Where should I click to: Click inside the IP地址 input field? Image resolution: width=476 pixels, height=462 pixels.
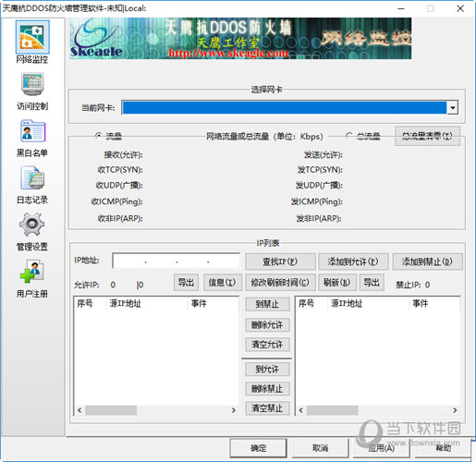click(x=176, y=261)
